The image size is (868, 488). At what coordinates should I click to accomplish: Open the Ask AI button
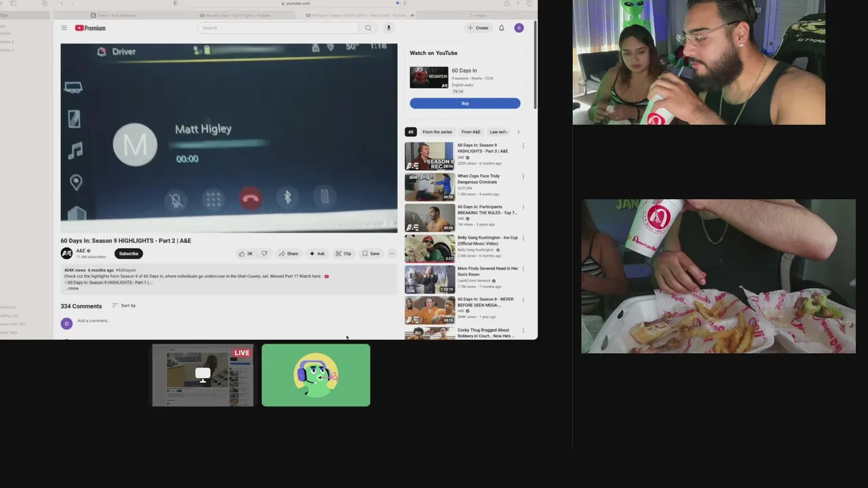pos(317,253)
